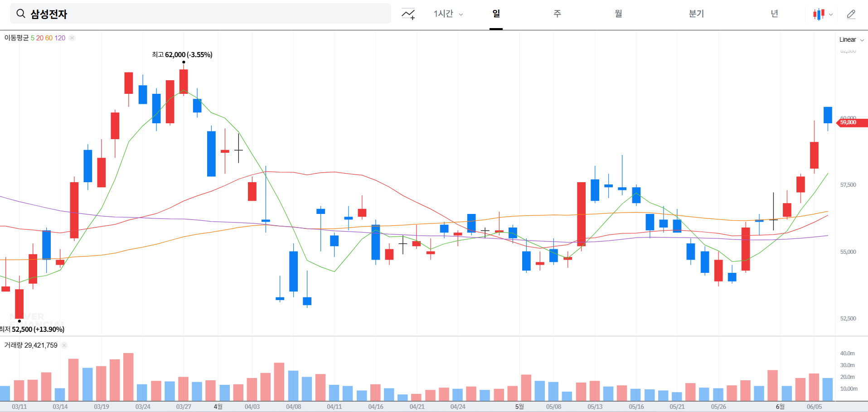Switch to the 분기 quarterly tab
868x412 pixels.
[696, 14]
